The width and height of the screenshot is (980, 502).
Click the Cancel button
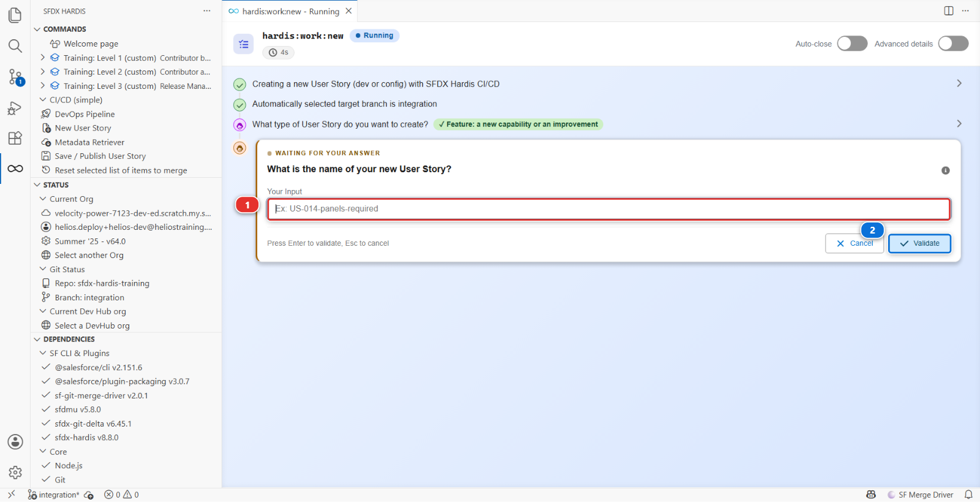pyautogui.click(x=854, y=243)
